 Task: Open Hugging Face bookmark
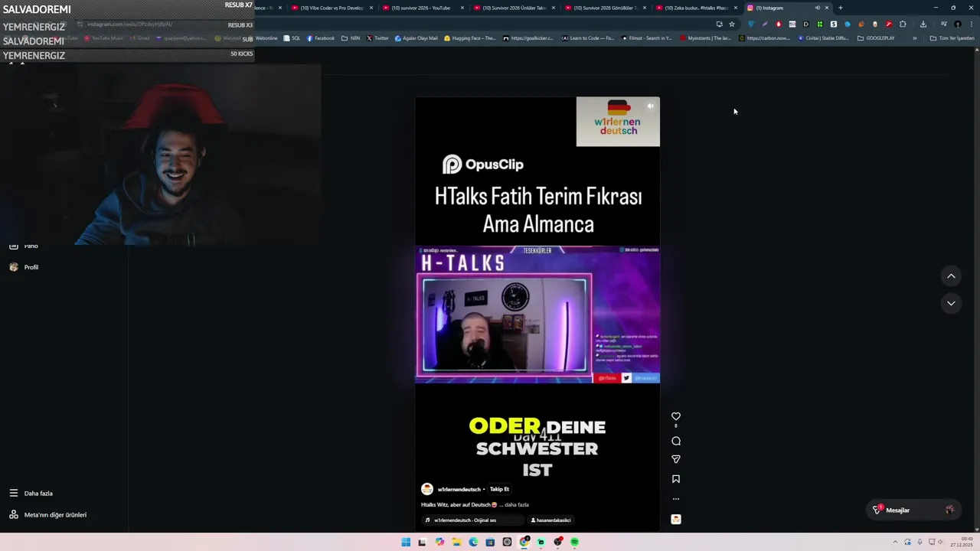click(470, 38)
